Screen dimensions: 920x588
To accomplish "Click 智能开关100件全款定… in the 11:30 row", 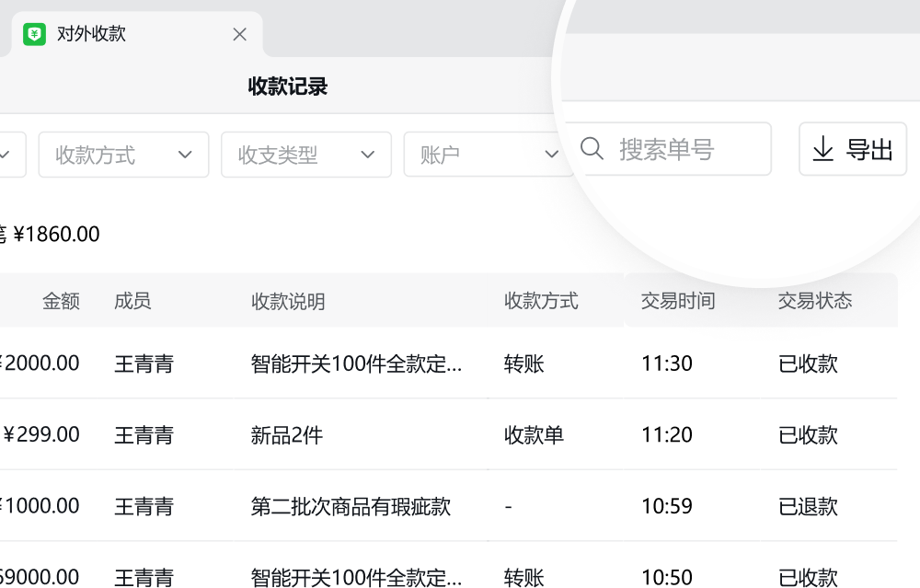I will tap(356, 363).
